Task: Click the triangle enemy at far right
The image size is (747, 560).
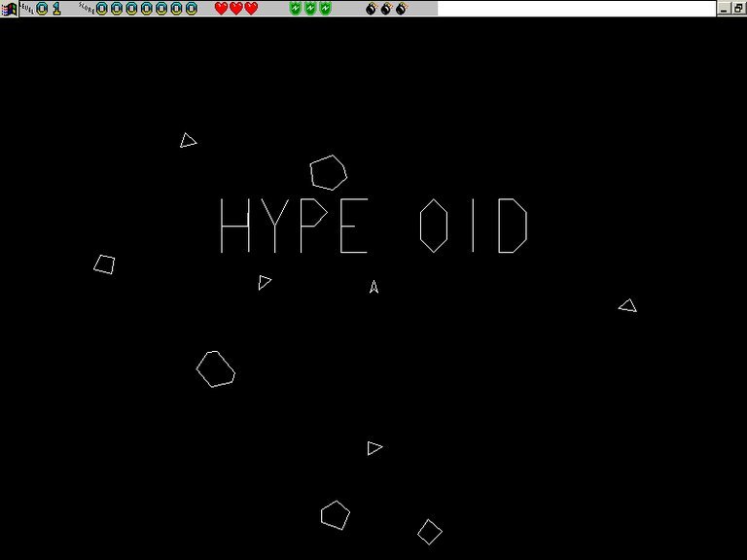Action: pyautogui.click(x=628, y=305)
